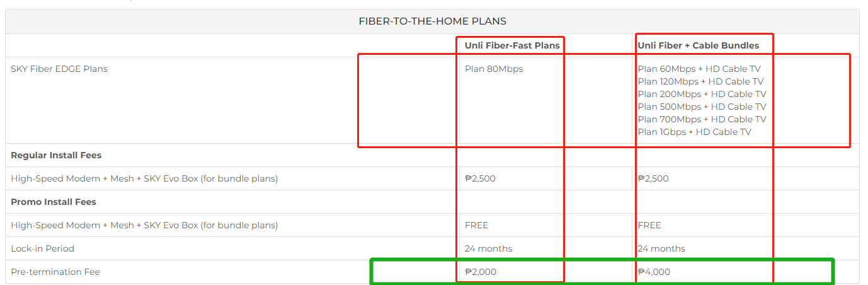Click the Lock-in Period row label
Image resolution: width=868 pixels, height=285 pixels.
pyautogui.click(x=42, y=248)
